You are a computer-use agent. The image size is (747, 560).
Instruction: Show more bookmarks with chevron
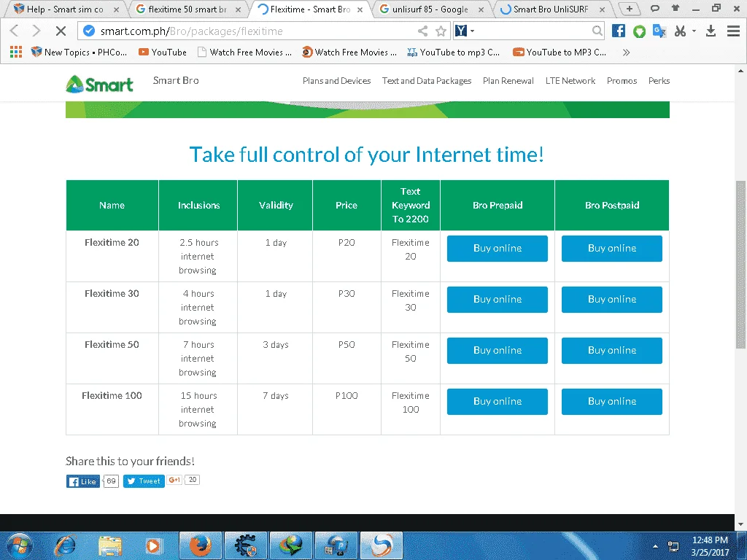click(x=626, y=52)
